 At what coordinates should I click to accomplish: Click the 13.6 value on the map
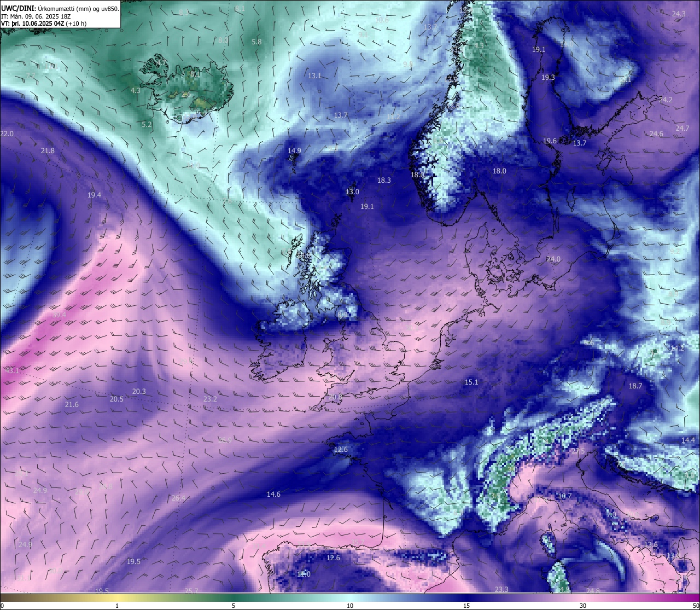coord(651,544)
